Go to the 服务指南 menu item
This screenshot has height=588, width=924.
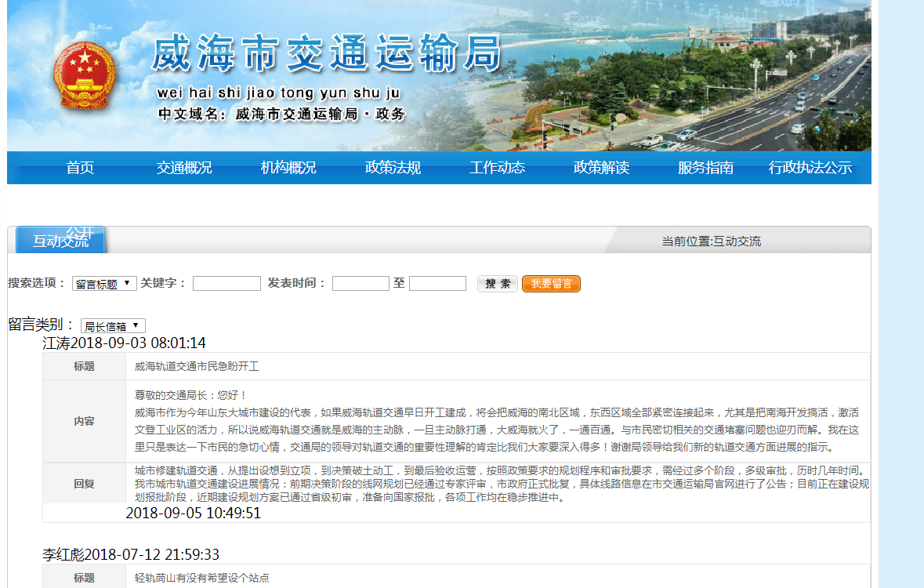(705, 168)
